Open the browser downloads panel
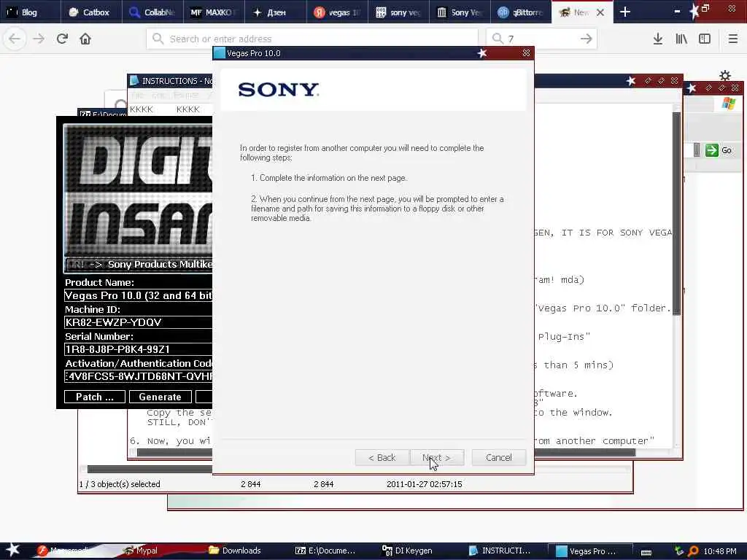Image resolution: width=747 pixels, height=560 pixels. pos(658,39)
